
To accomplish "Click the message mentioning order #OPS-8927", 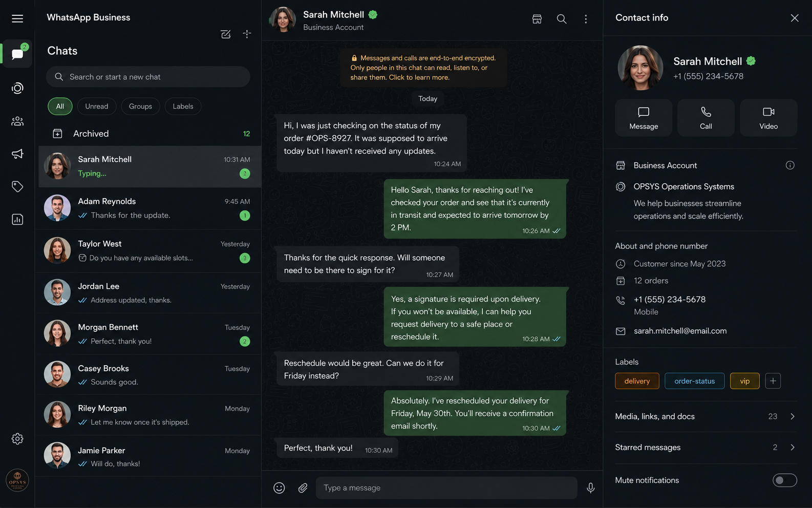I will click(371, 143).
